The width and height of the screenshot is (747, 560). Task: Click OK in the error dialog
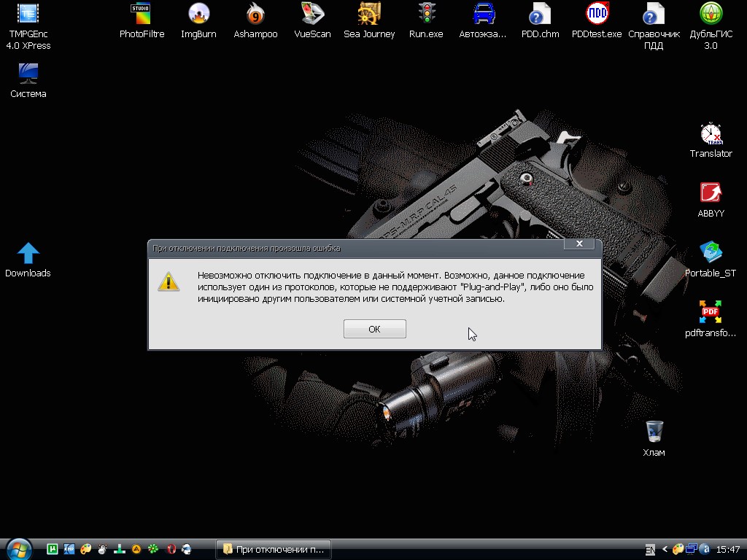[x=374, y=329]
